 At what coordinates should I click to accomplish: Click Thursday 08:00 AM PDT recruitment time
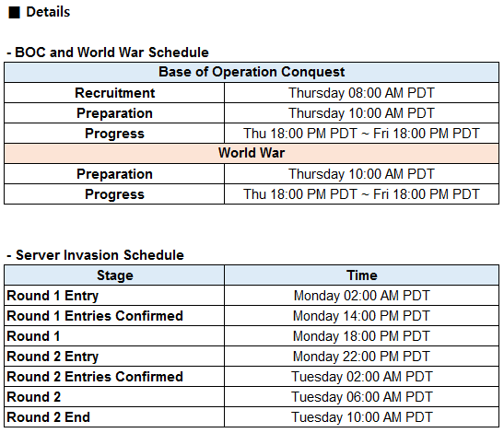[361, 93]
